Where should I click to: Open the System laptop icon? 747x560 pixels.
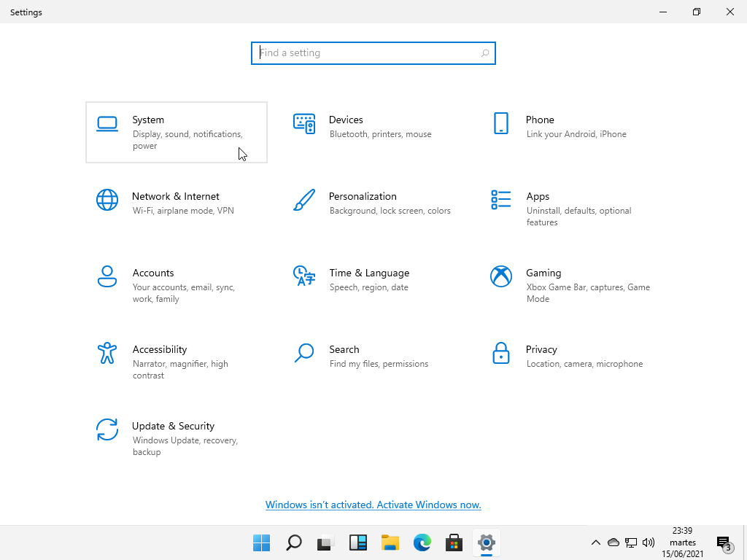(x=107, y=124)
